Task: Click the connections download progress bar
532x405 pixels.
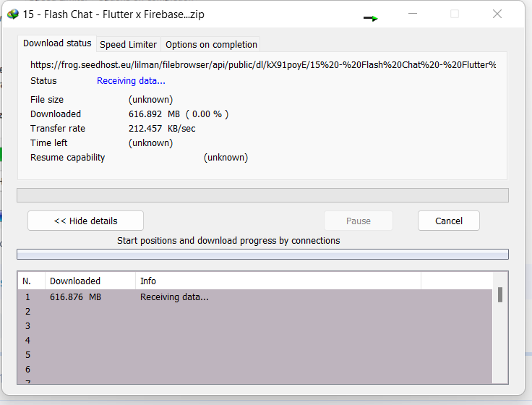Action: point(262,255)
